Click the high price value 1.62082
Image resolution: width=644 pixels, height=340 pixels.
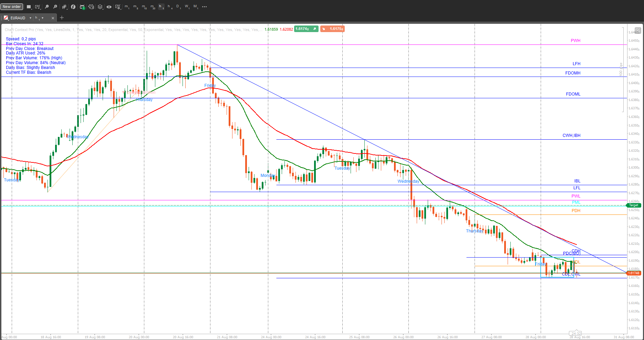(x=286, y=29)
